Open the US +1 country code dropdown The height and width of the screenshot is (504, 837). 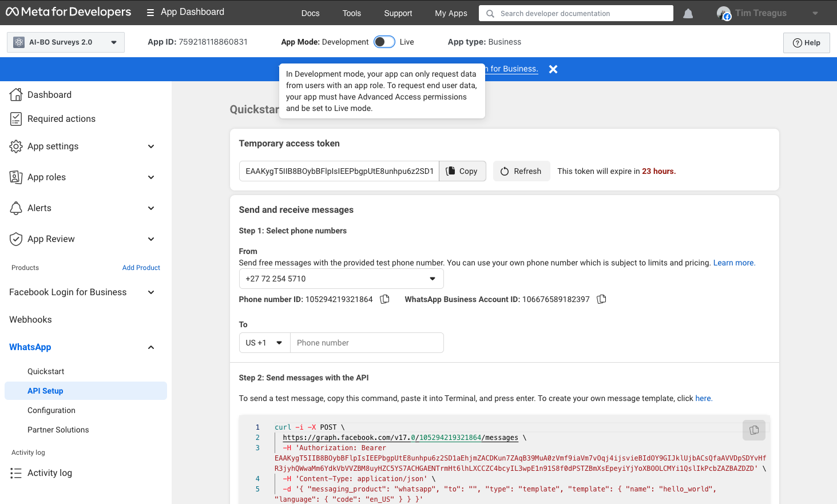264,343
